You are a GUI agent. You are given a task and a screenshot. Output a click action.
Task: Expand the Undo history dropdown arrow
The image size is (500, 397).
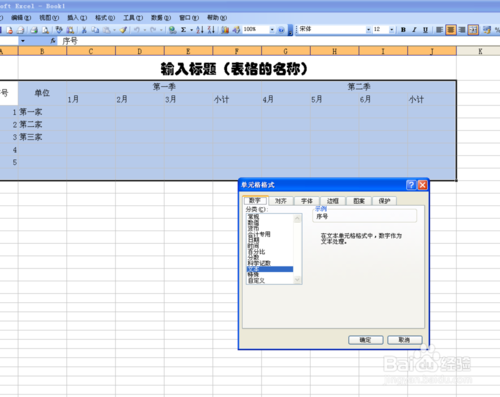[144, 30]
